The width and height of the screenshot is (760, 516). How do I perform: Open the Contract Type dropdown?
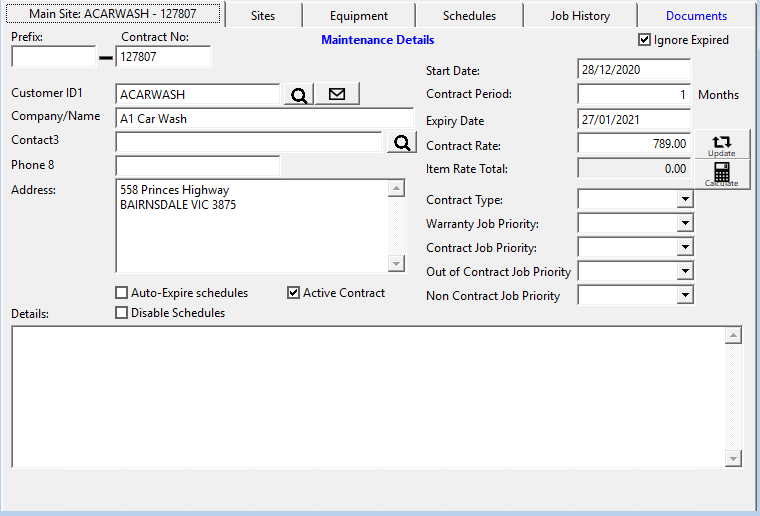pyautogui.click(x=684, y=200)
